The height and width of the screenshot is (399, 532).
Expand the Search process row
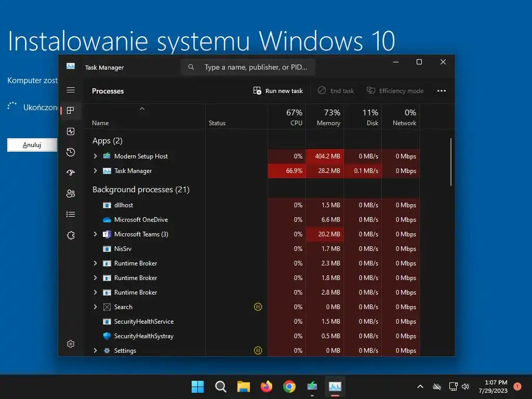tap(96, 307)
